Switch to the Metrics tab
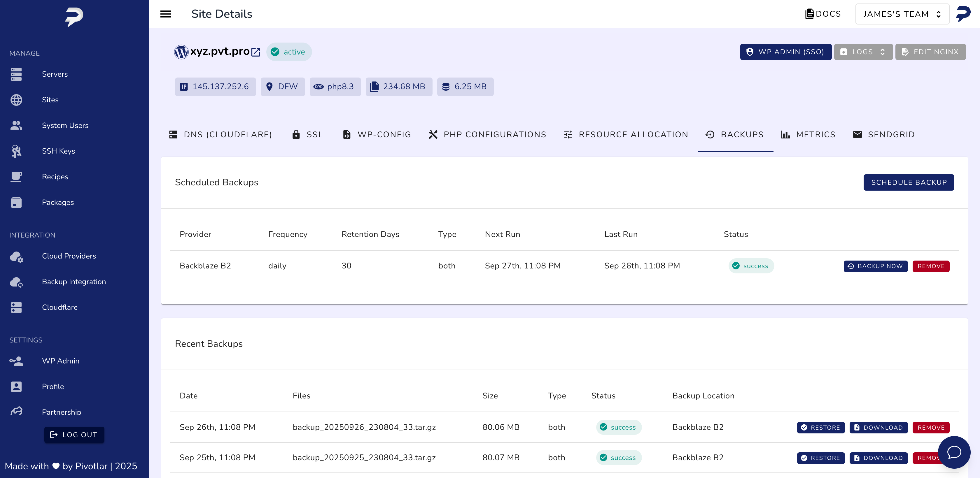 coord(808,135)
